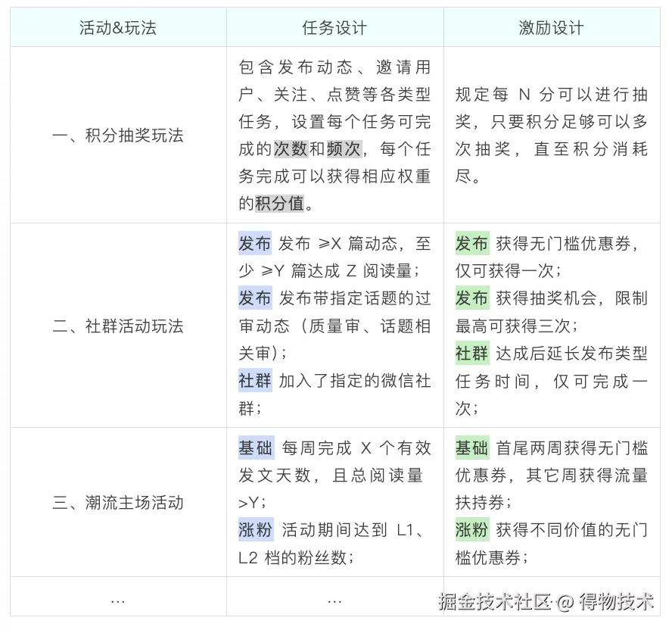Viewport: 672px width, 630px height.
Task: Select the blue 涨粉 tag in task column
Action: coord(255,530)
